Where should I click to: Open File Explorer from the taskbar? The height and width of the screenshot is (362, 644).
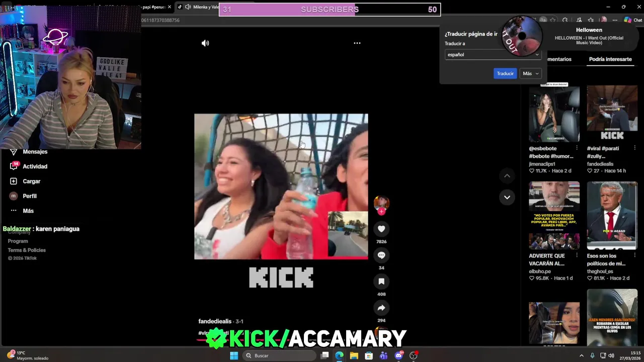(x=354, y=355)
